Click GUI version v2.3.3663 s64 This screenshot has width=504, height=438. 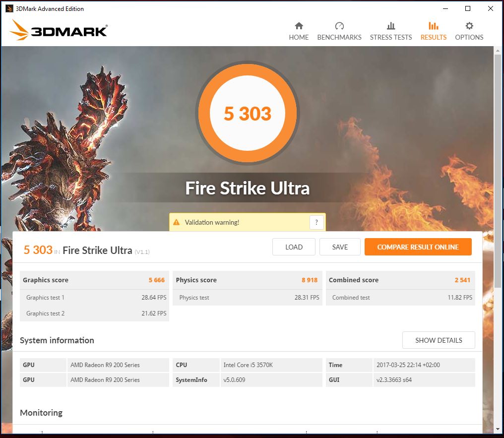pos(394,379)
